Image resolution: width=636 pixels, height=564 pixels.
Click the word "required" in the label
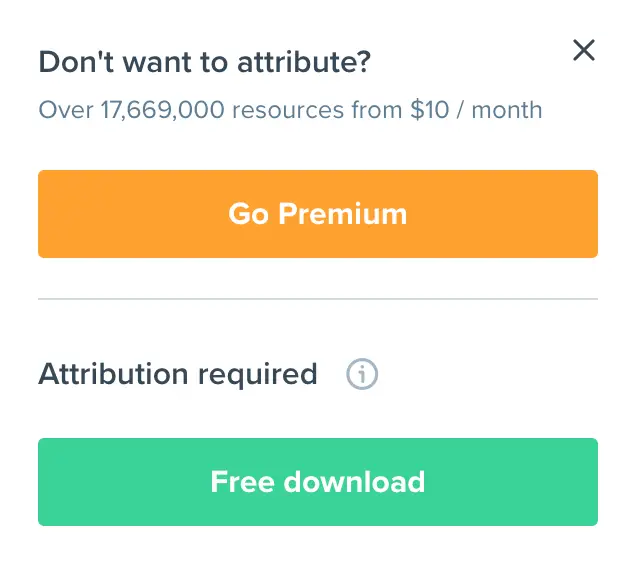pyautogui.click(x=257, y=376)
